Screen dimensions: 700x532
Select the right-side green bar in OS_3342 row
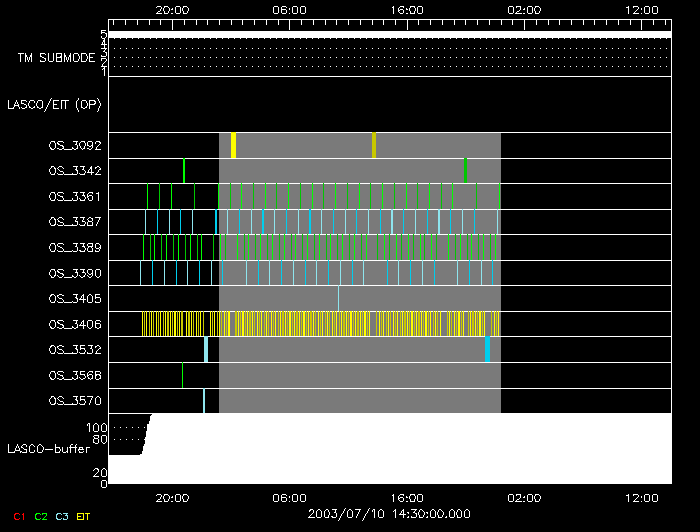pyautogui.click(x=465, y=170)
